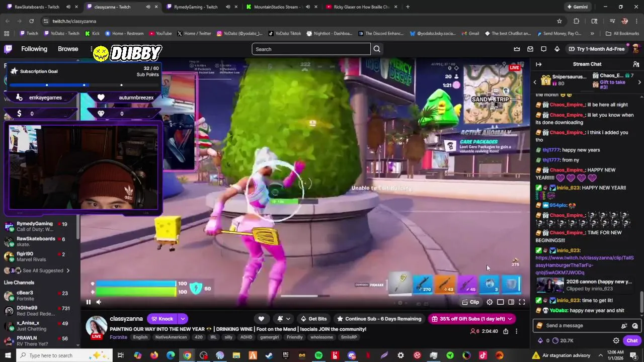Open Twitch inbox notifications

coord(530,49)
